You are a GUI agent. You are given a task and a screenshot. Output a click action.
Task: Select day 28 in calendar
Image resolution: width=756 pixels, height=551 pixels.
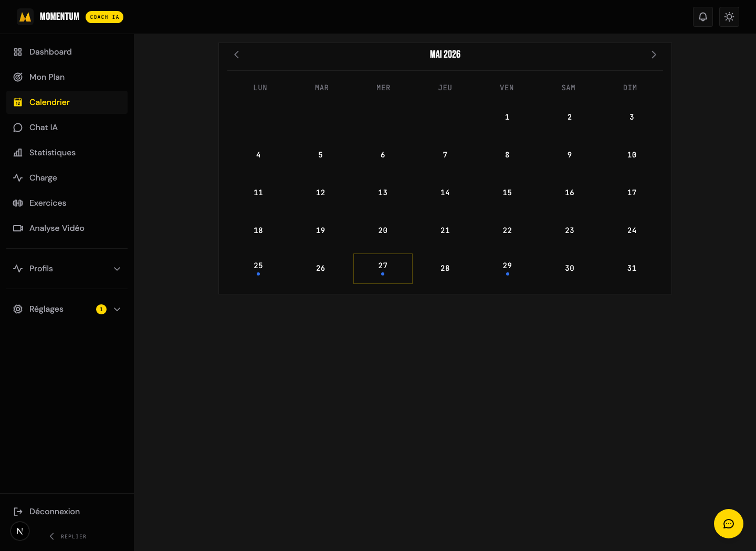(x=445, y=268)
